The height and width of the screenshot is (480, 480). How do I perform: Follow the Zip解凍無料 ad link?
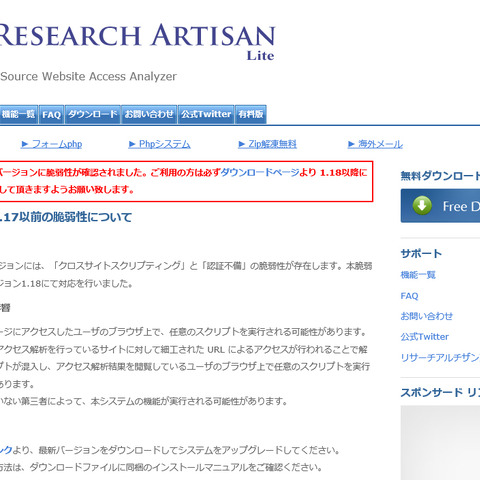point(267,144)
